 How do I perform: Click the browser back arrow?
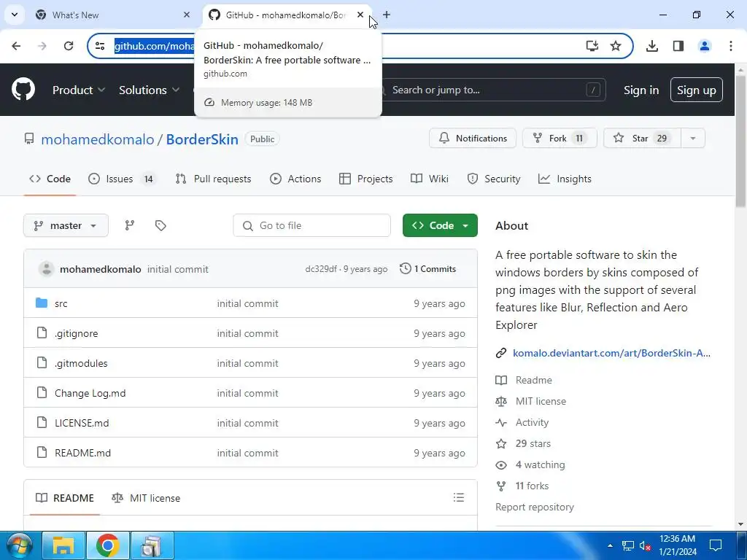click(16, 46)
